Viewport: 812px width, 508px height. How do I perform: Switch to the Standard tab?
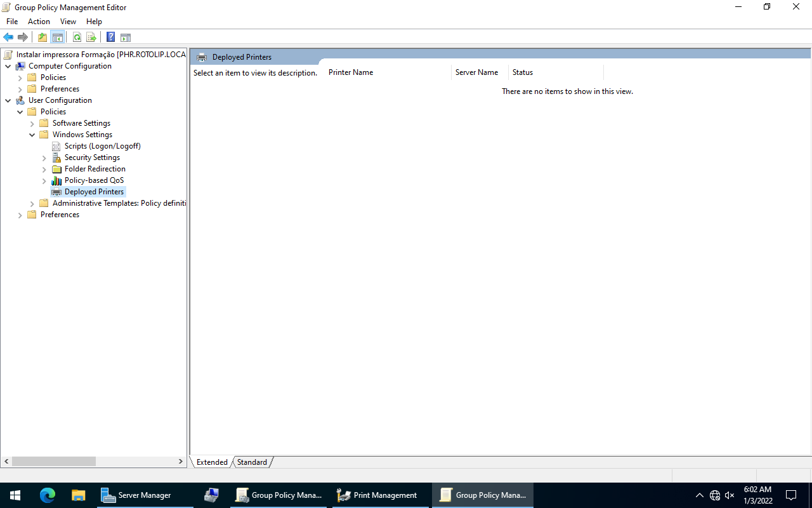[x=252, y=462]
